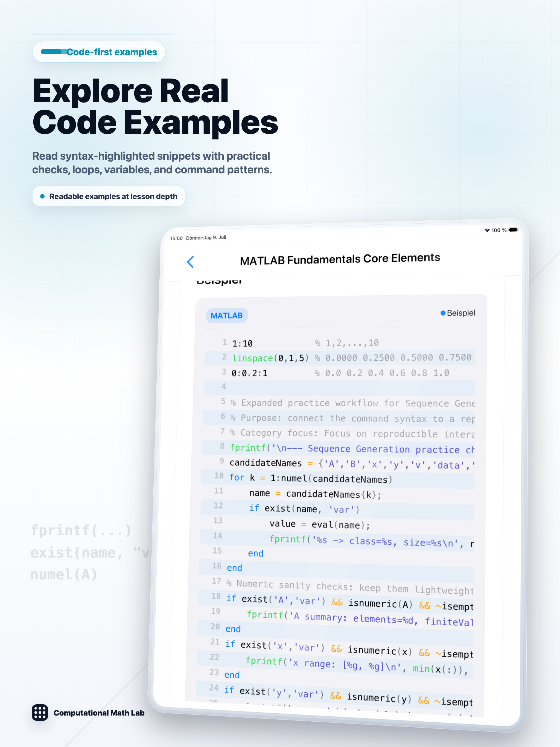Click 'Read syntax-highlighted snippets' subtitle text

(x=152, y=163)
